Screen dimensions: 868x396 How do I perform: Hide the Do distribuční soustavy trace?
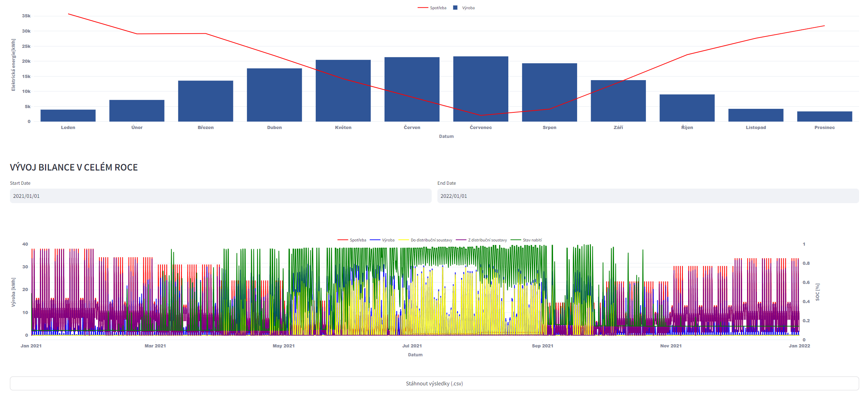[x=425, y=240]
